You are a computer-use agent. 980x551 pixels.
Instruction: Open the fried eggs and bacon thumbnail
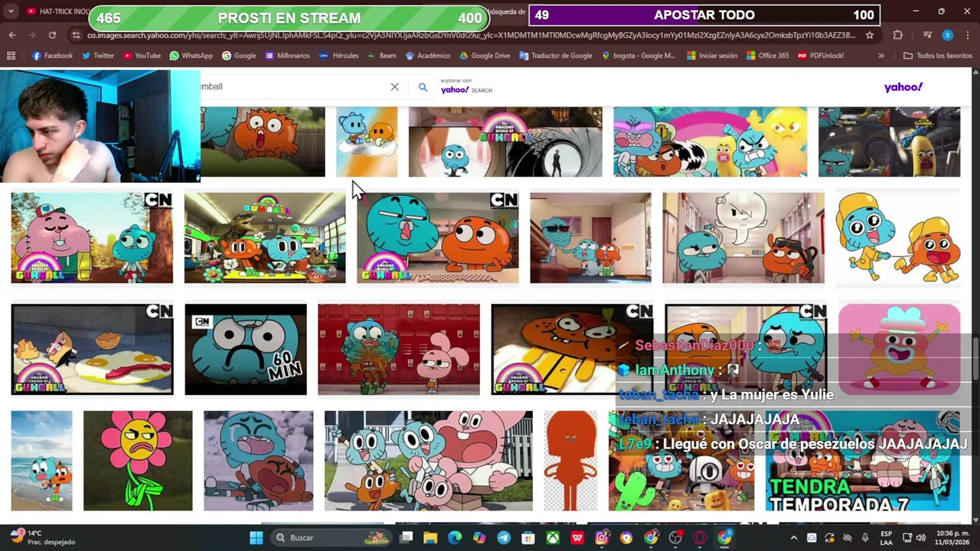pos(92,350)
